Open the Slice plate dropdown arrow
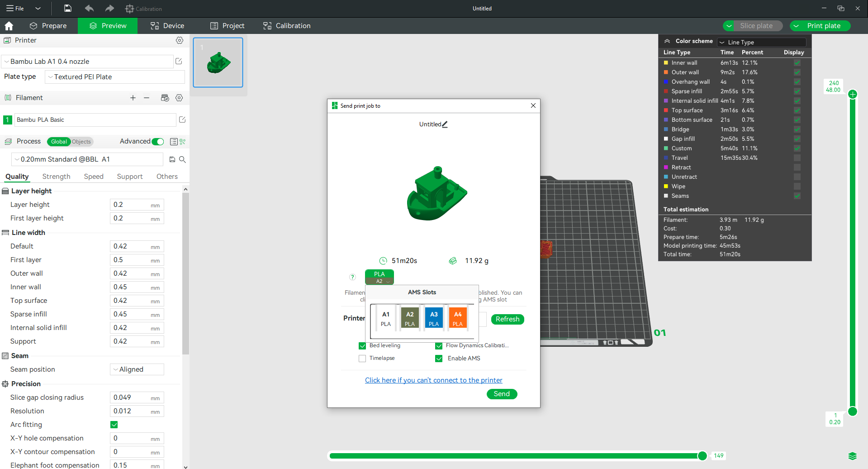 [729, 26]
